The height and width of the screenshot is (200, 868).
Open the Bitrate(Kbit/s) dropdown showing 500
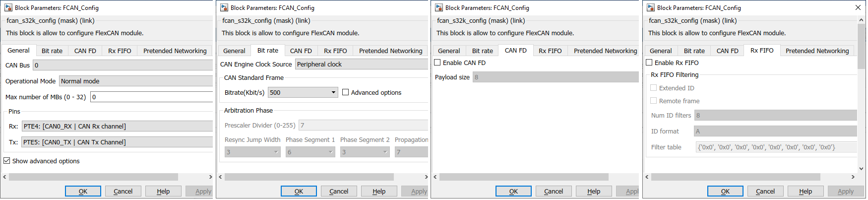point(333,93)
